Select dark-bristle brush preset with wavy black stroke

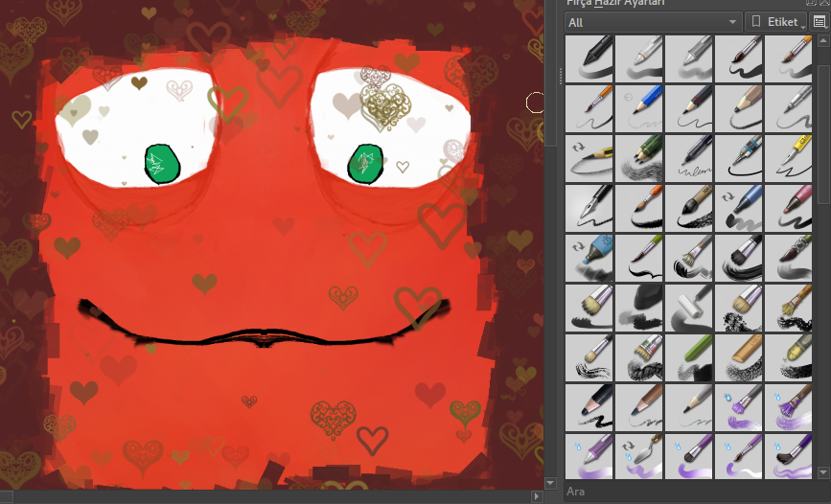click(739, 58)
